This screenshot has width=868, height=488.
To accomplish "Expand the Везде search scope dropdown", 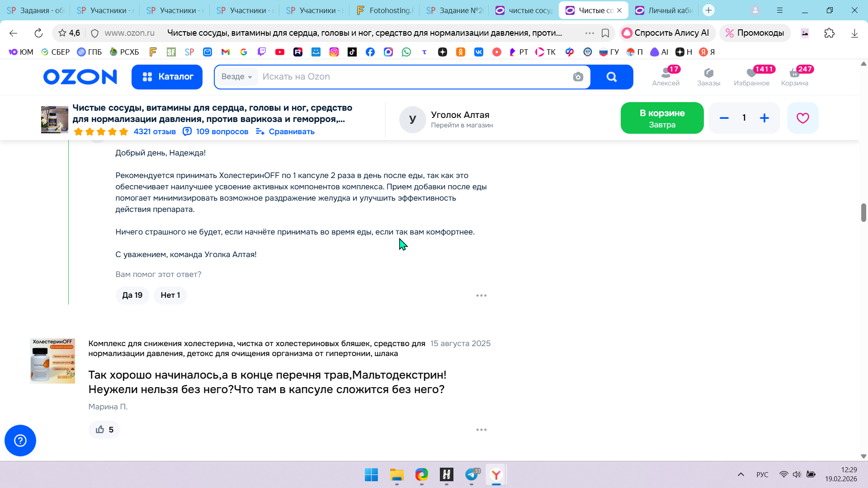I will (237, 77).
